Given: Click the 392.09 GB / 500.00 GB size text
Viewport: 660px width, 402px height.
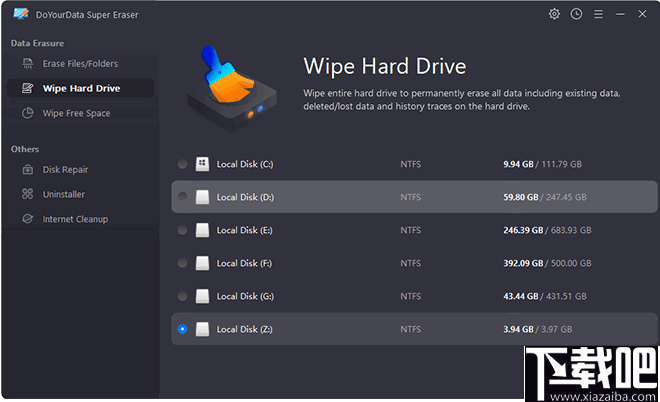Looking at the screenshot, I should (x=547, y=264).
